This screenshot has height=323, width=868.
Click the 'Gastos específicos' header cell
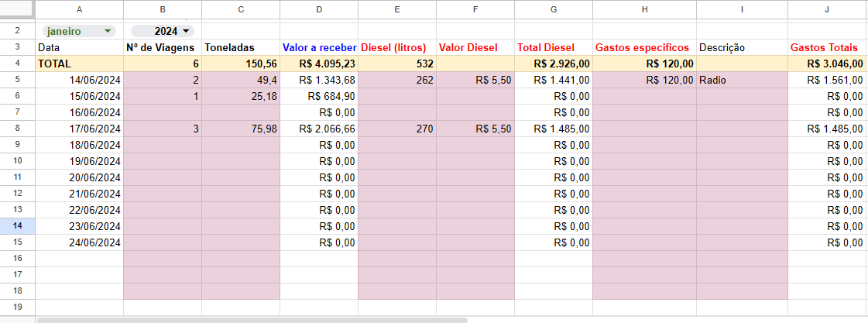point(644,48)
